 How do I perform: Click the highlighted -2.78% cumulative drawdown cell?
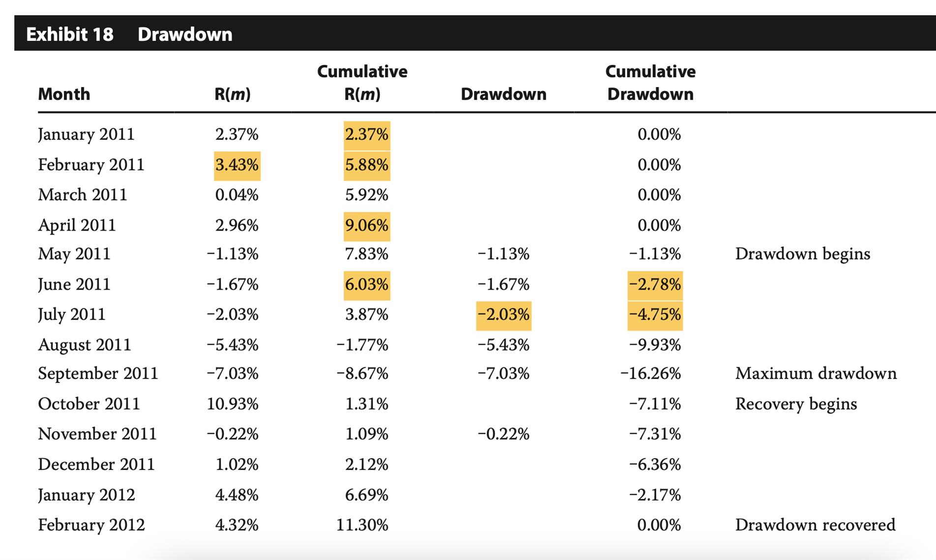[655, 285]
